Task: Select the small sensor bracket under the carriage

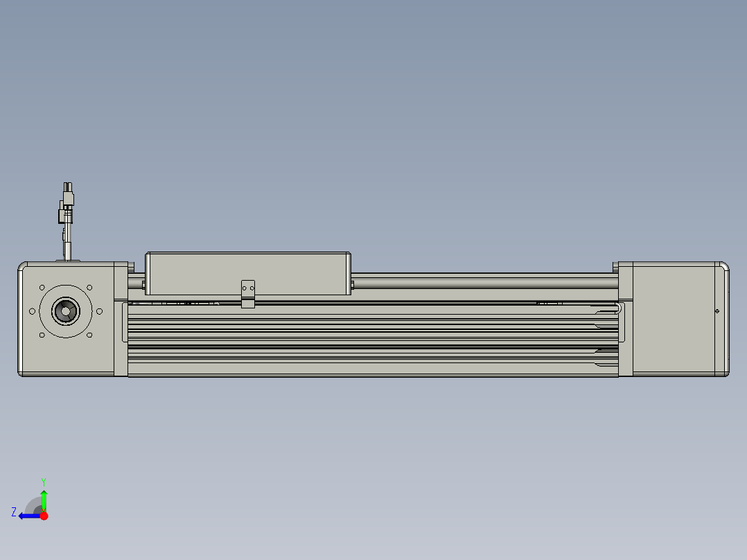Action: [x=248, y=294]
